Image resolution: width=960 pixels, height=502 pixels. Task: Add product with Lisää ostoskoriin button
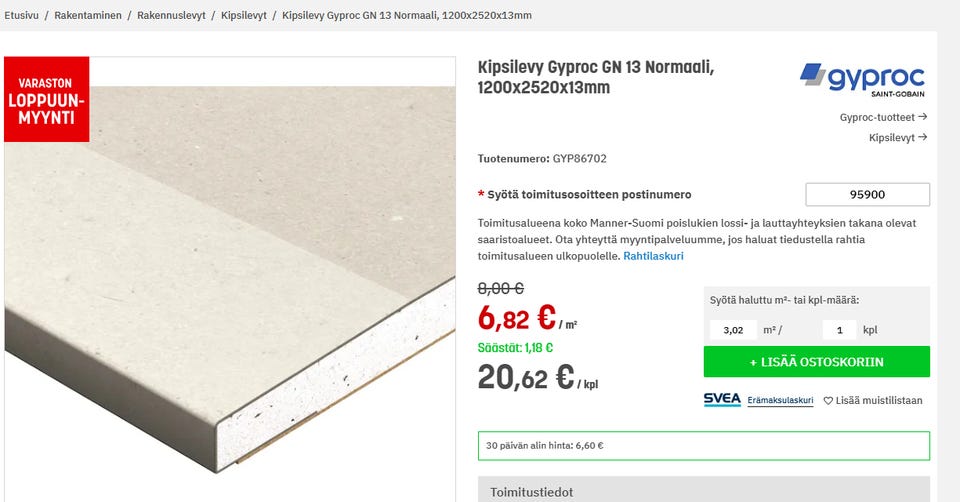point(817,362)
